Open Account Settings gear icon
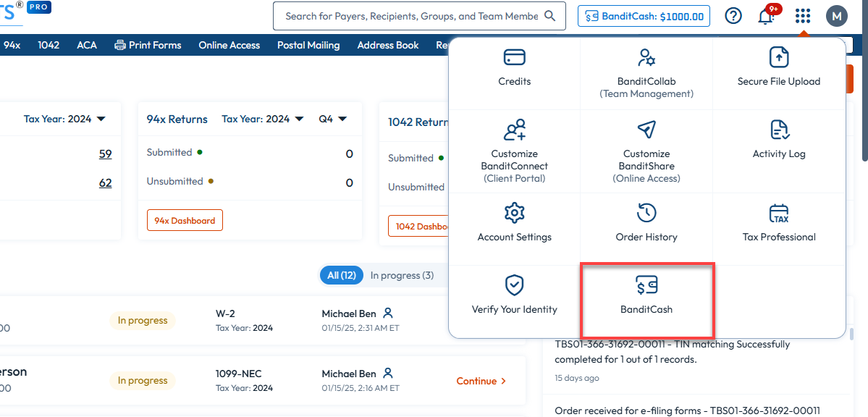 [514, 212]
